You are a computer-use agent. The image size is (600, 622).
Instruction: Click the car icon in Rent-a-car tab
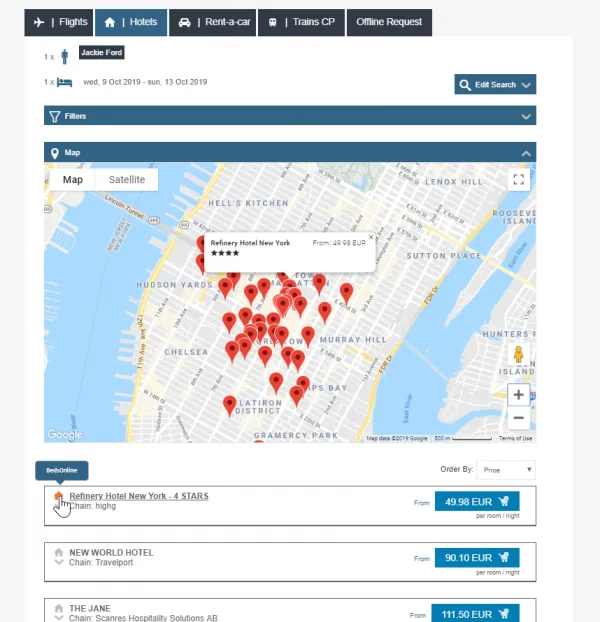tap(184, 23)
